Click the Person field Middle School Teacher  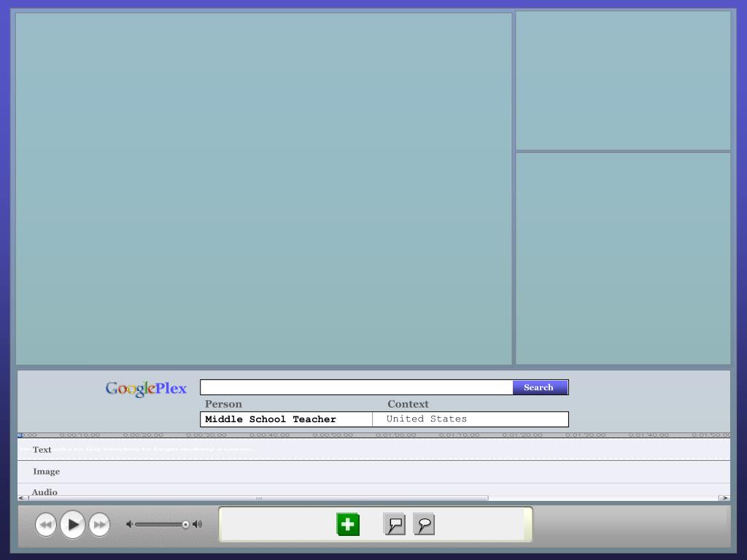286,419
